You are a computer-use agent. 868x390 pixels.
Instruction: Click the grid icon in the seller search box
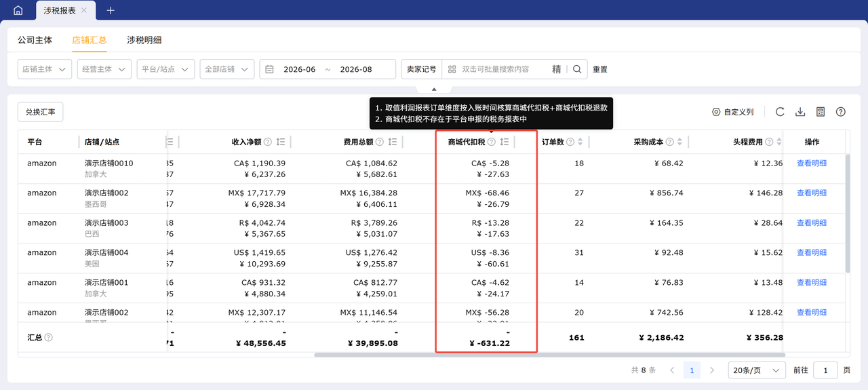tap(452, 69)
